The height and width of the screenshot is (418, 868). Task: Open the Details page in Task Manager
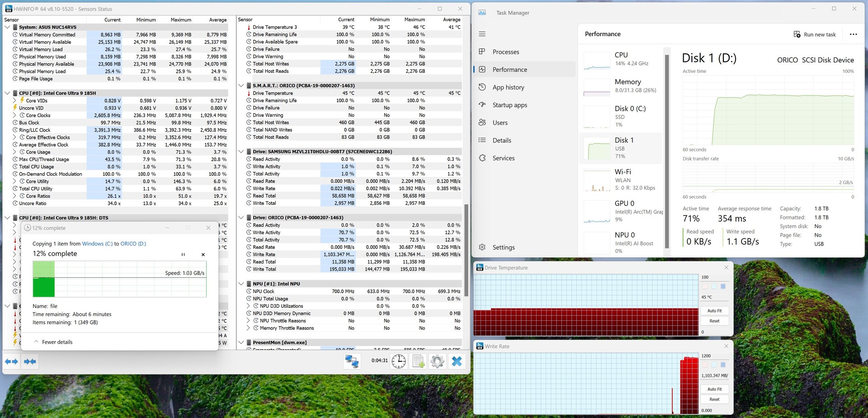click(524, 140)
